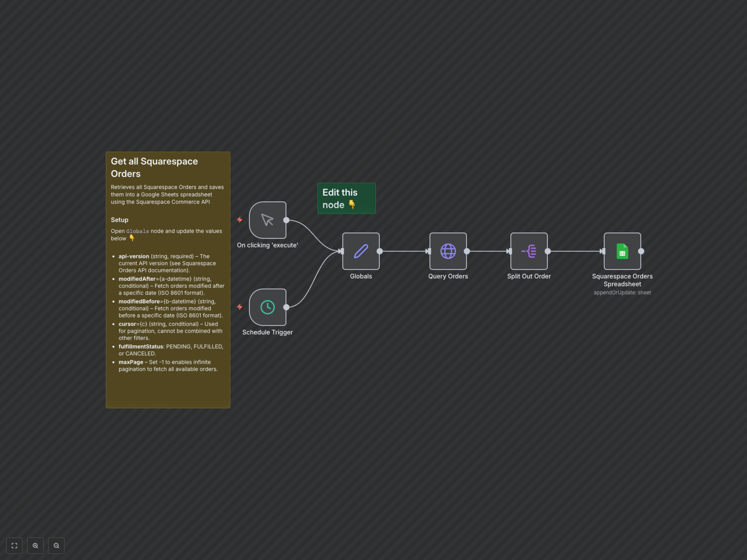Click the Schedule Trigger output connector dot
Screen dimensions: 747x560
286,307
